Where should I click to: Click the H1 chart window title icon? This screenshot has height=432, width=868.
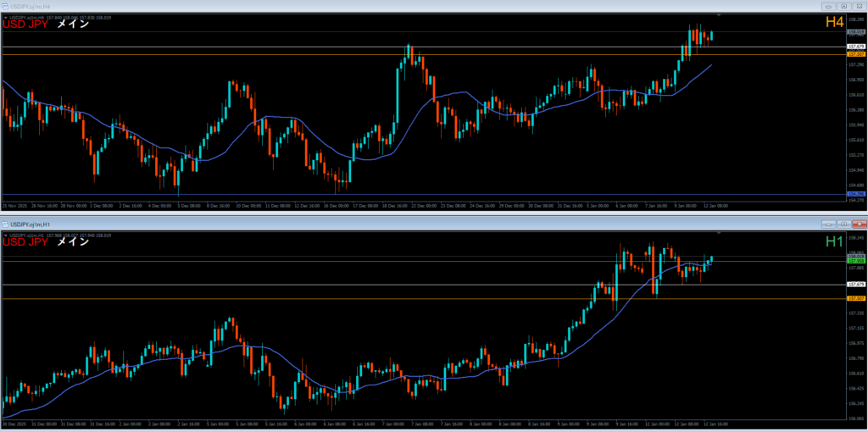coord(5,224)
